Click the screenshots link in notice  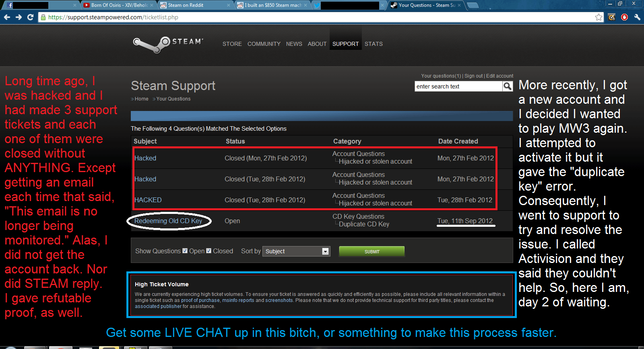pyautogui.click(x=279, y=300)
